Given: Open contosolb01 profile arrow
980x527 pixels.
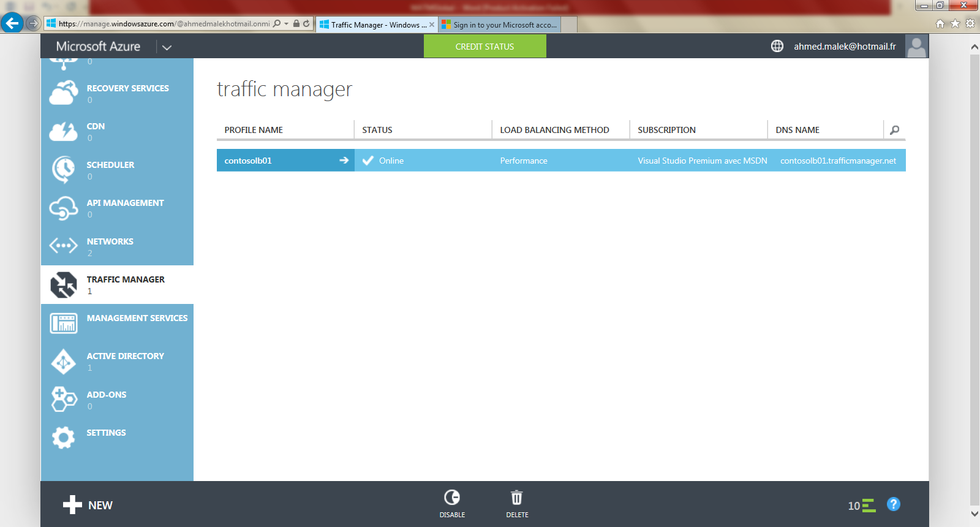Looking at the screenshot, I should [344, 160].
